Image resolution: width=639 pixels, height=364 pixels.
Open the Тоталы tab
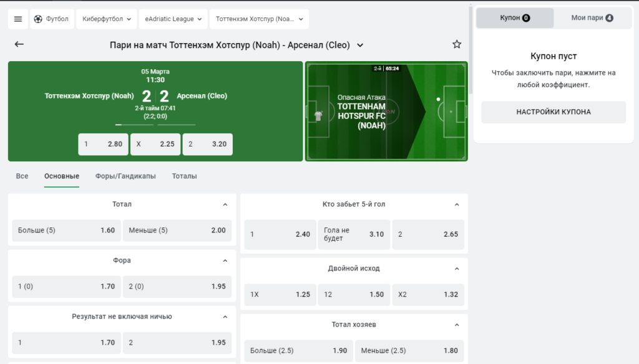point(184,176)
